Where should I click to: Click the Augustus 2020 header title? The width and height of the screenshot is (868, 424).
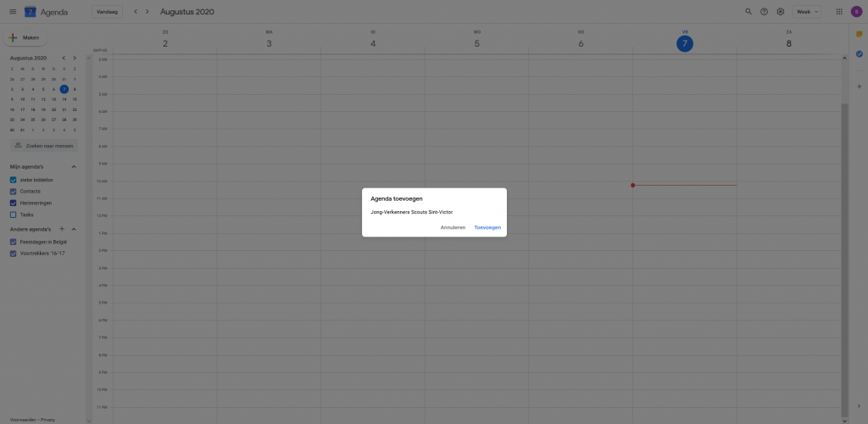(187, 12)
